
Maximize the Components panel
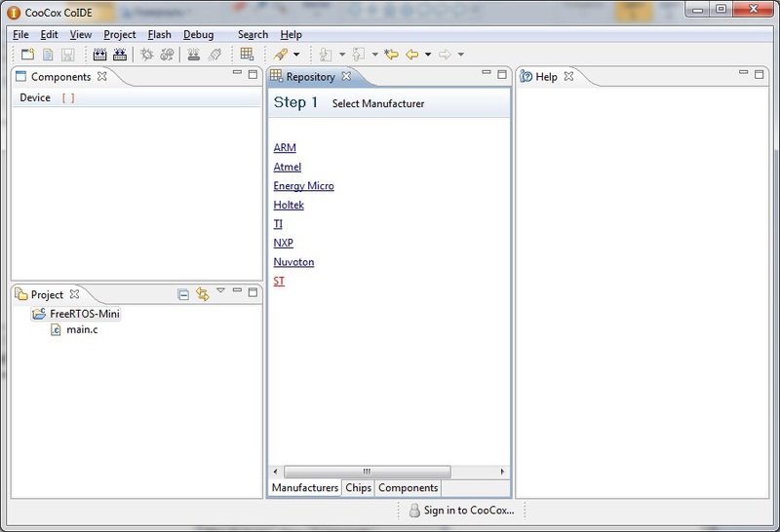(x=253, y=74)
